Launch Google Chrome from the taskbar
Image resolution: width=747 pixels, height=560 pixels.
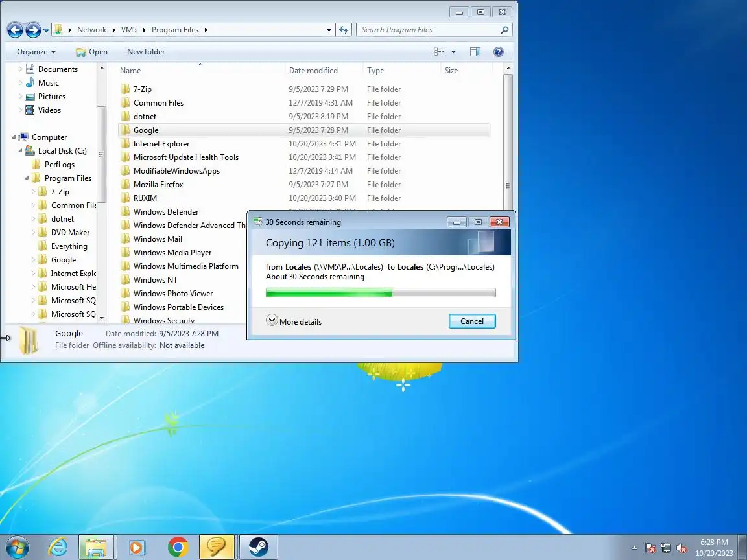178,547
